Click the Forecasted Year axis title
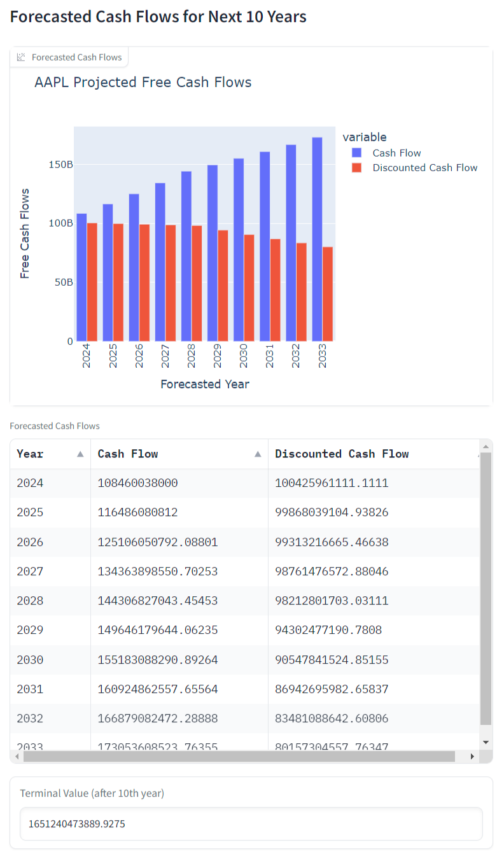 [205, 384]
